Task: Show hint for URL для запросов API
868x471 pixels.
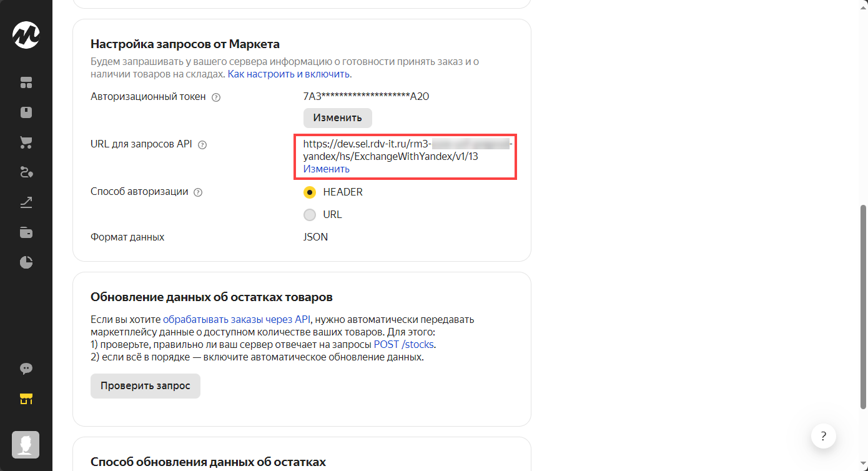Action: point(202,145)
